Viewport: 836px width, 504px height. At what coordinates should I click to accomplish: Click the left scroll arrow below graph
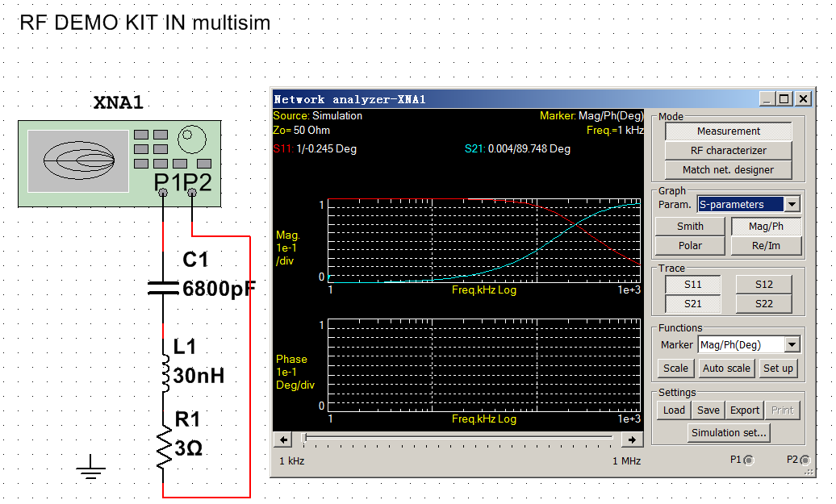point(283,439)
